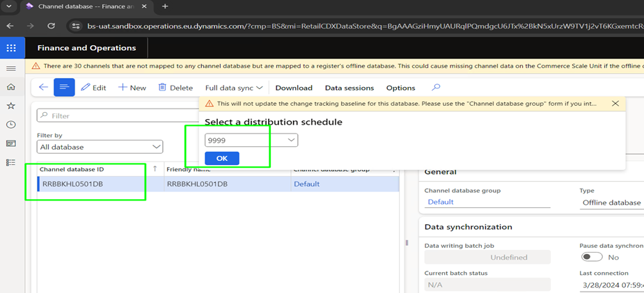
Task: Open Default link under Channel database group
Action: tap(441, 202)
